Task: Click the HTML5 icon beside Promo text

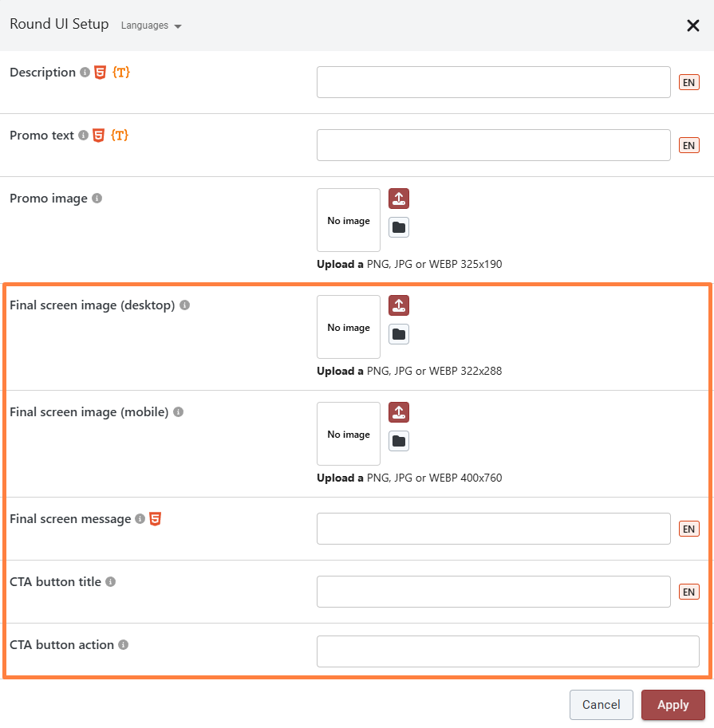Action: (x=98, y=136)
